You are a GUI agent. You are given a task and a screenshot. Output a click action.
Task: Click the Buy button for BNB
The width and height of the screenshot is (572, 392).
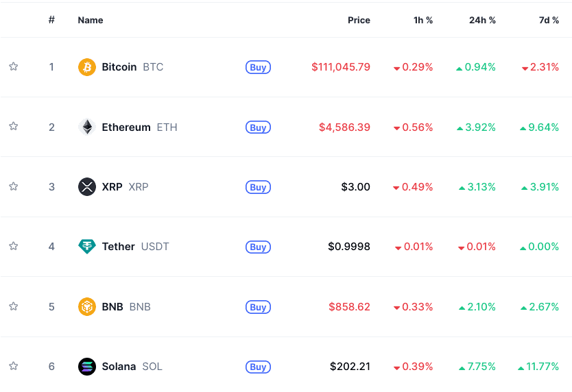coord(258,307)
